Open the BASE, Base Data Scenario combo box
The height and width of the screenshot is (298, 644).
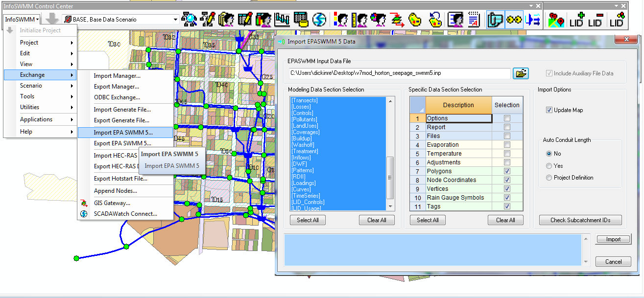121,20
